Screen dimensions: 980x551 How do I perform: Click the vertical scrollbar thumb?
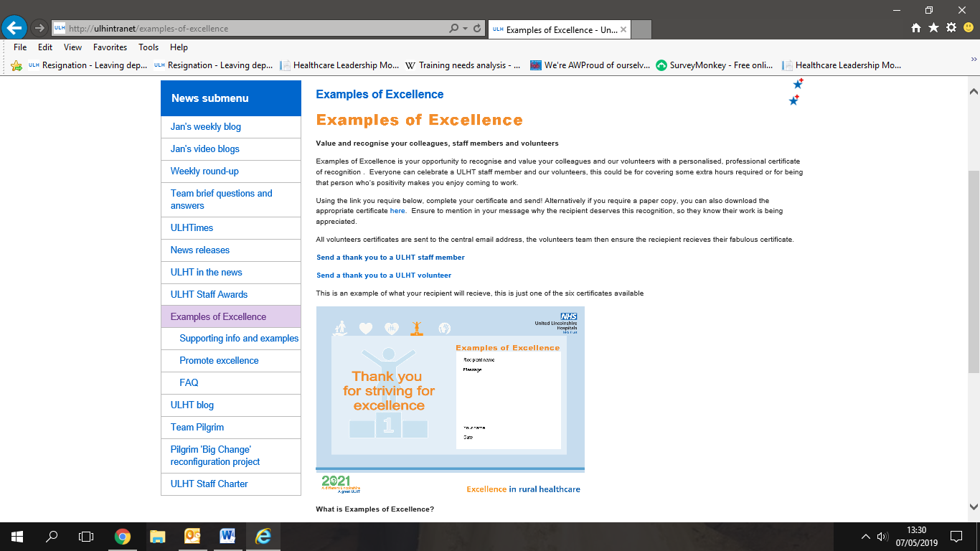point(974,271)
